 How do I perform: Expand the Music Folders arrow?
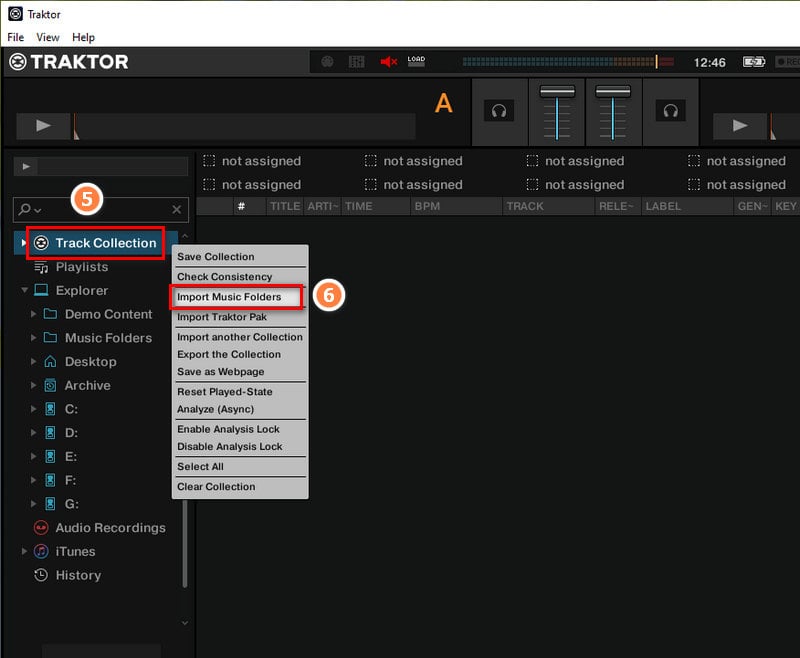[33, 338]
